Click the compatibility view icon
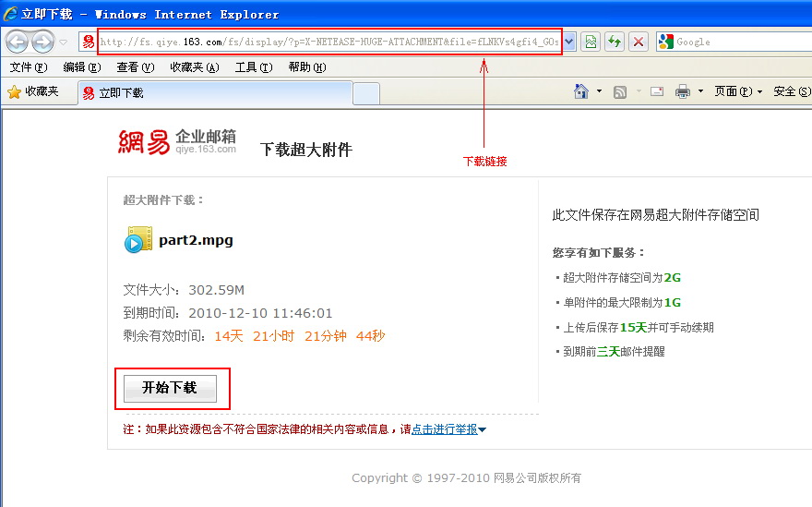 (591, 42)
